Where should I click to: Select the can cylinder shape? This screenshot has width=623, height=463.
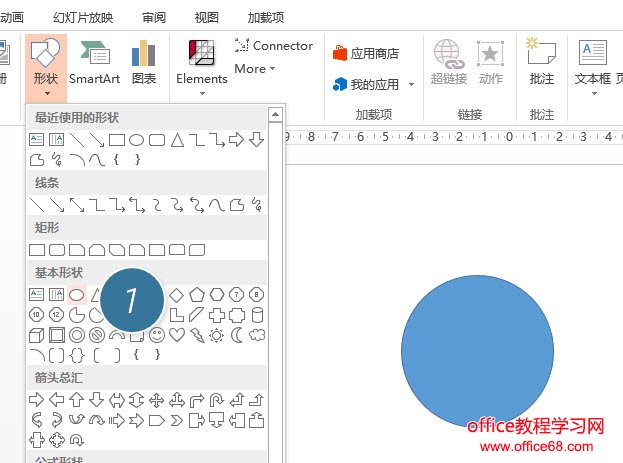[257, 315]
